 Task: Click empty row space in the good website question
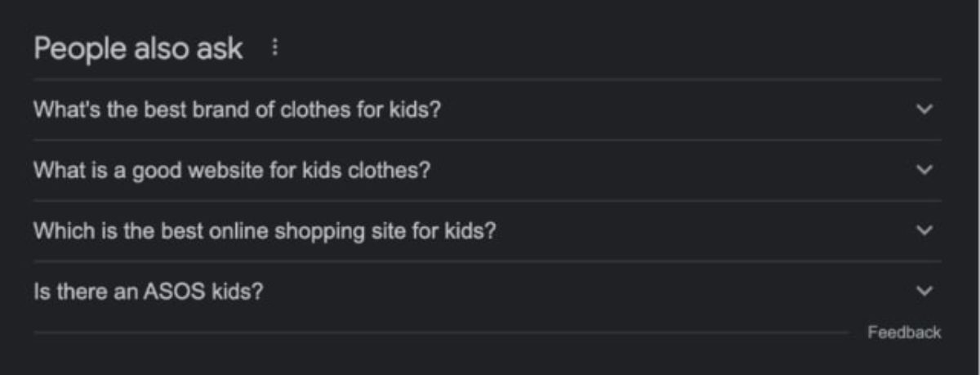tap(653, 170)
